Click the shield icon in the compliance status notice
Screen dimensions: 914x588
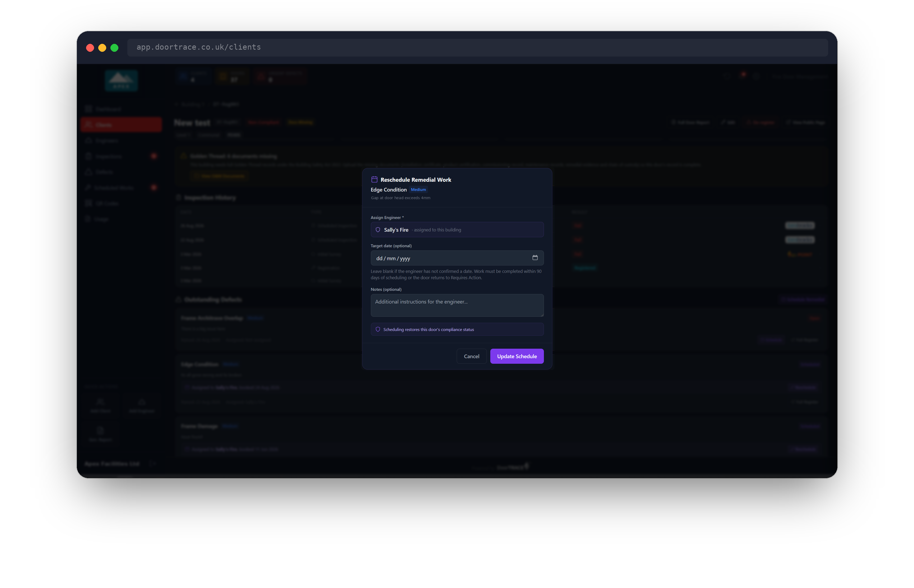(377, 329)
